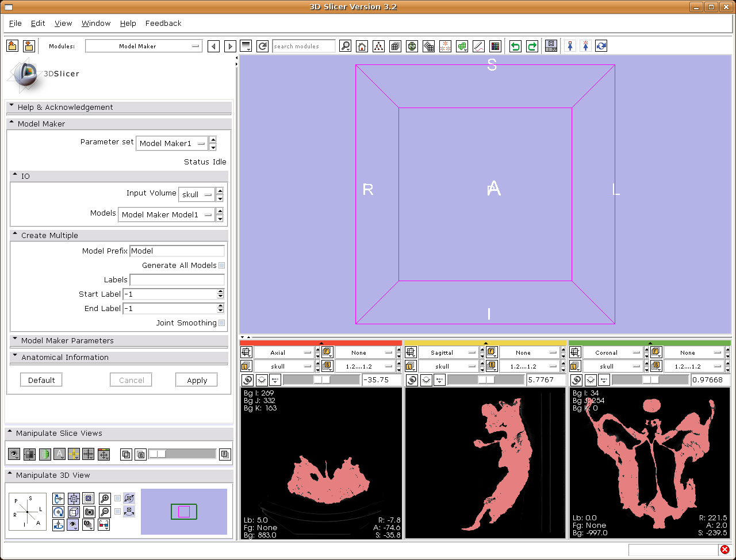Click the Save scene folder icon

pos(29,46)
